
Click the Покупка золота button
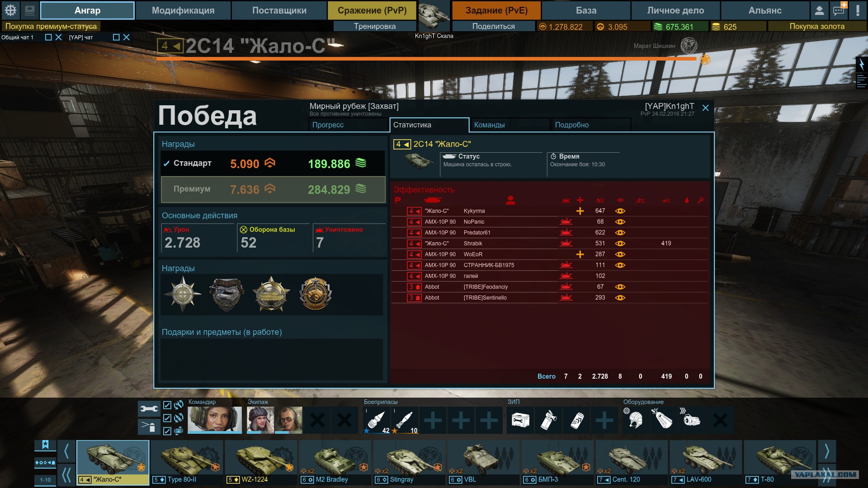coord(817,27)
